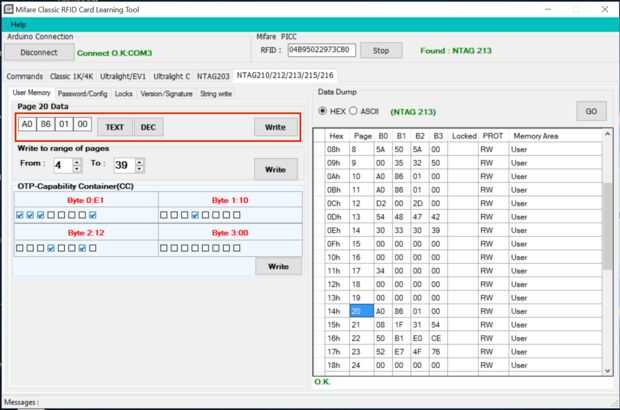The height and width of the screenshot is (410, 620).
Task: Click the GO button
Action: click(591, 111)
